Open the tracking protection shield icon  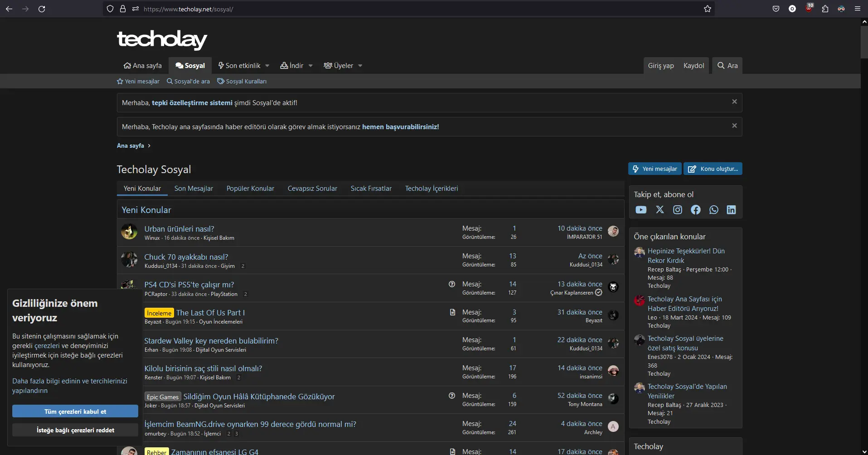point(110,9)
